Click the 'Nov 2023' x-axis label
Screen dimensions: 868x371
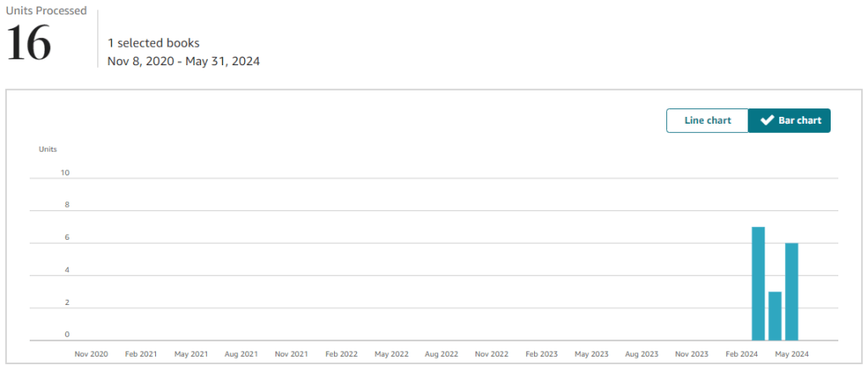(x=692, y=354)
